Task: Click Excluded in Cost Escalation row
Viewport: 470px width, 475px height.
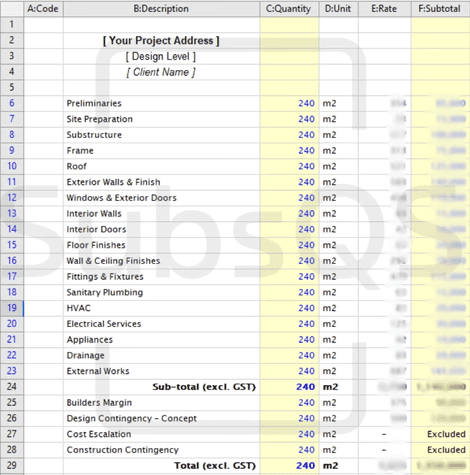Action: click(446, 434)
